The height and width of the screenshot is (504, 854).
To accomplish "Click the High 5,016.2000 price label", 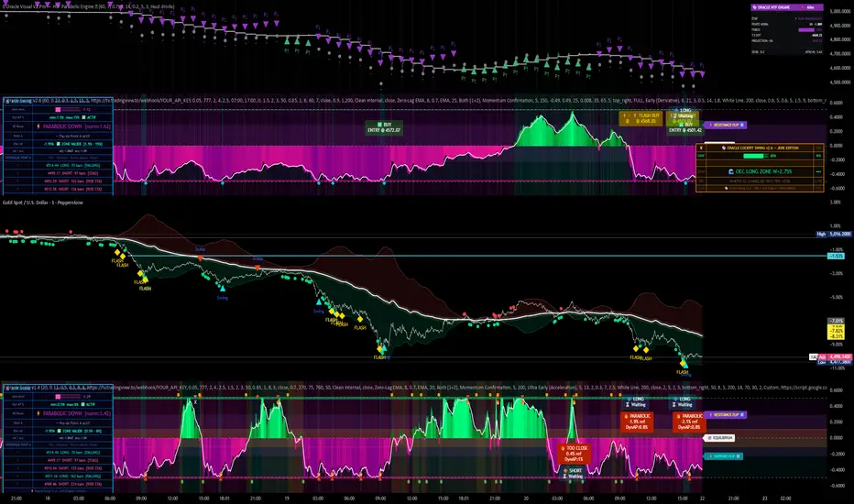I will click(833, 235).
